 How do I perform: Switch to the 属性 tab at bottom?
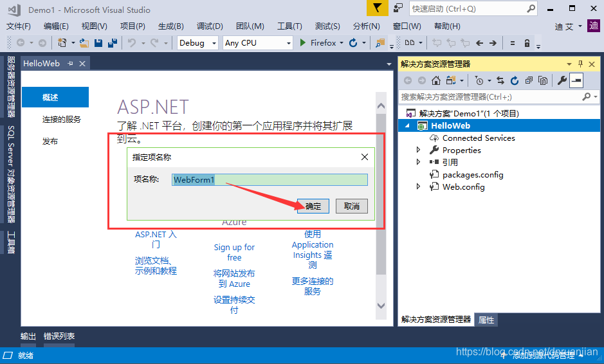pyautogui.click(x=486, y=320)
